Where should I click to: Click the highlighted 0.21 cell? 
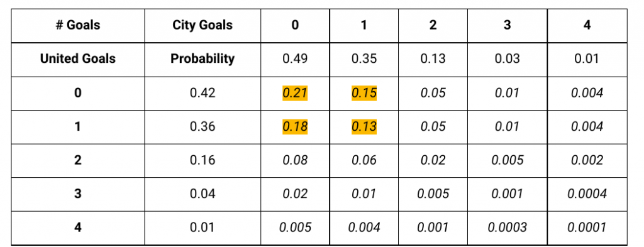point(295,93)
